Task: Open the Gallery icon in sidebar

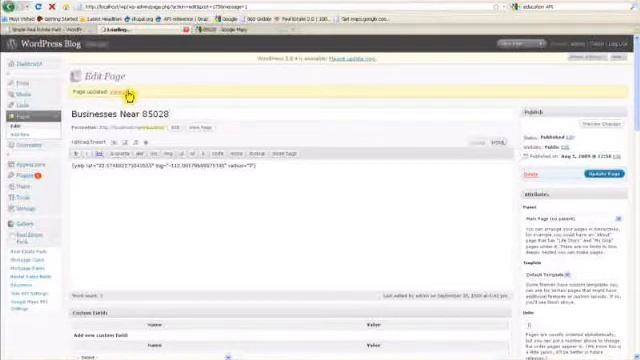Action: click(x=11, y=224)
